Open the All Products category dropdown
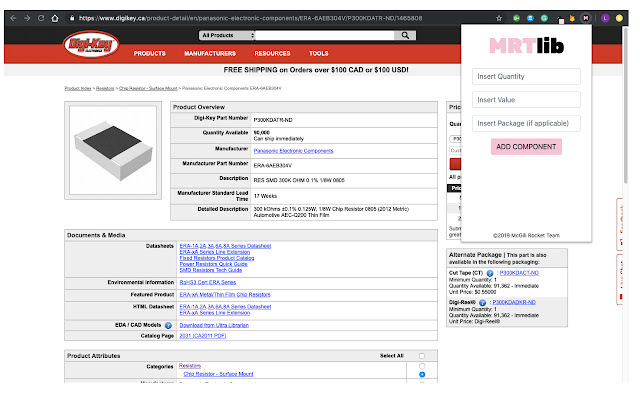640x400 pixels. [x=227, y=36]
